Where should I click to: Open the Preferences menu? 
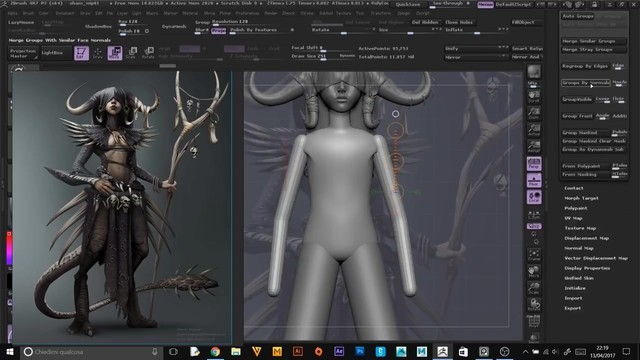[247, 13]
